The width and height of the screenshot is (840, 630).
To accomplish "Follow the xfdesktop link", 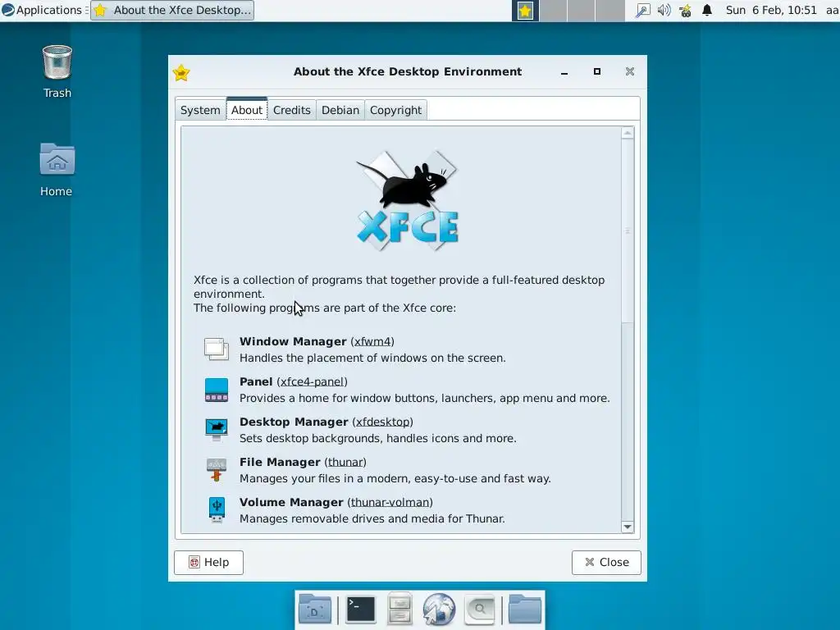I will (x=383, y=422).
